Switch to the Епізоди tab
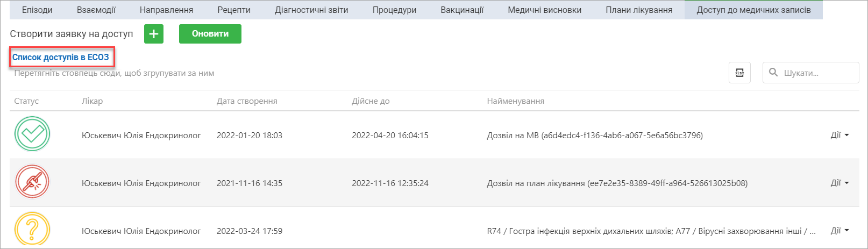The image size is (868, 249). pyautogui.click(x=37, y=10)
